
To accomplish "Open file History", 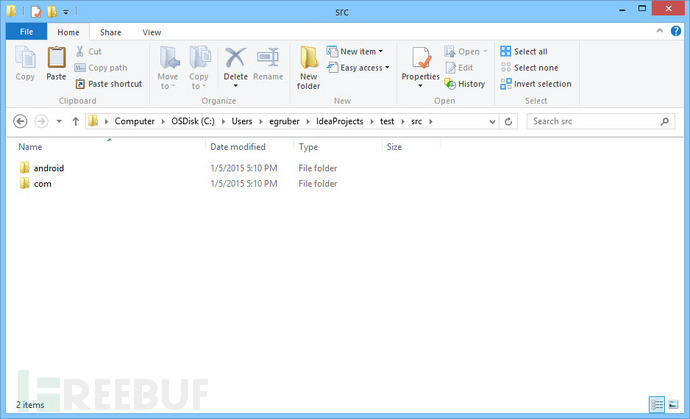I will click(x=465, y=84).
